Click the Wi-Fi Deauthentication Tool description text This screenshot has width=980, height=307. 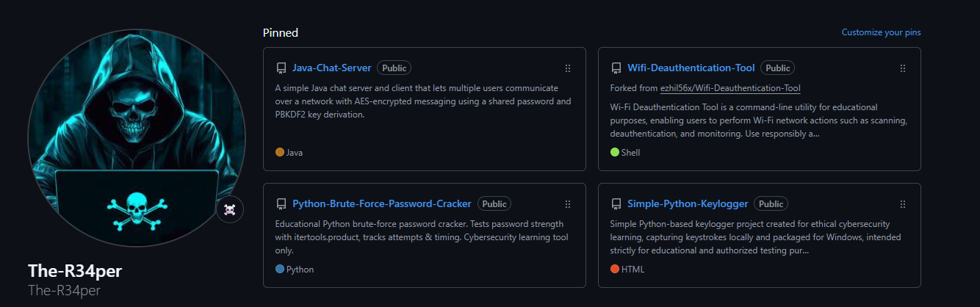coord(760,120)
